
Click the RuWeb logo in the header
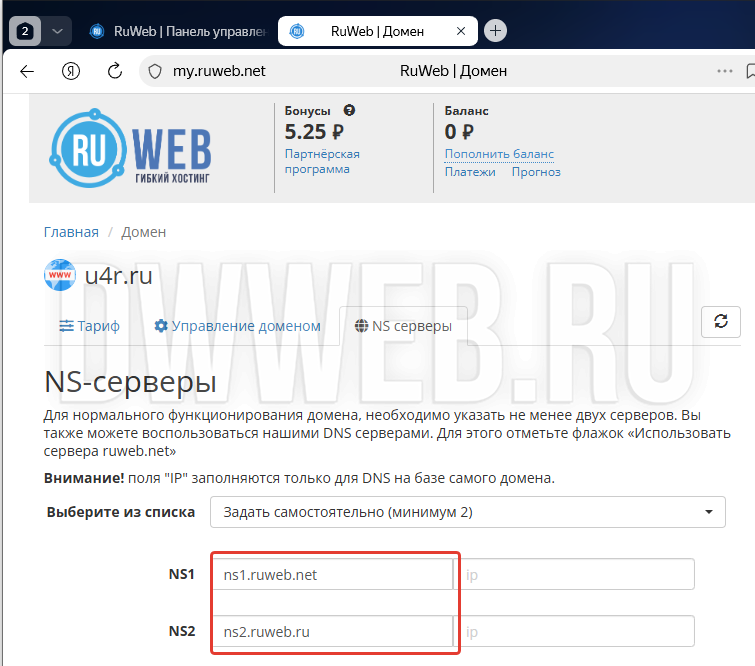pyautogui.click(x=131, y=149)
